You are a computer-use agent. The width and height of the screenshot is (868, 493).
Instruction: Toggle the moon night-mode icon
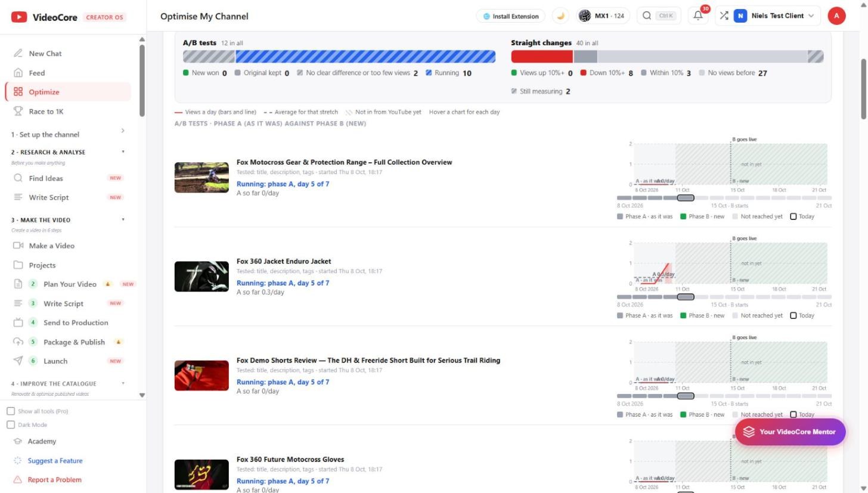click(560, 16)
